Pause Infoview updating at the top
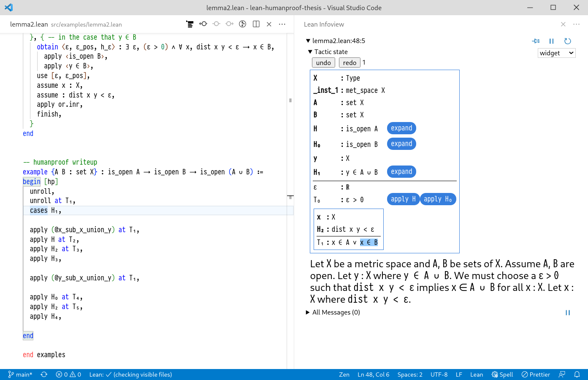This screenshot has width=588, height=380. [x=551, y=41]
